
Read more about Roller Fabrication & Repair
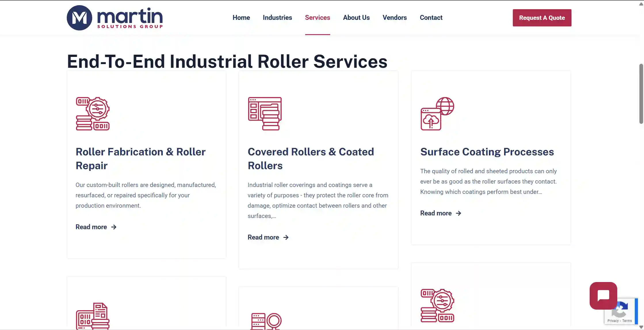point(91,227)
